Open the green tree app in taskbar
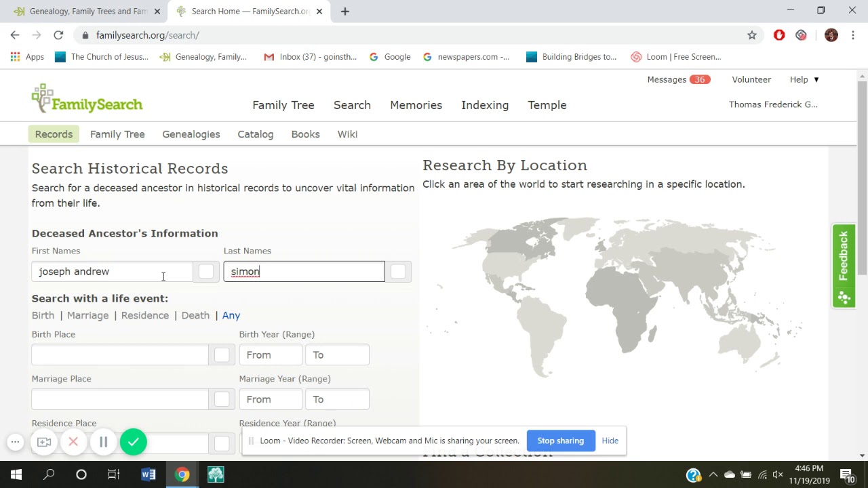This screenshot has width=868, height=488. point(216,474)
